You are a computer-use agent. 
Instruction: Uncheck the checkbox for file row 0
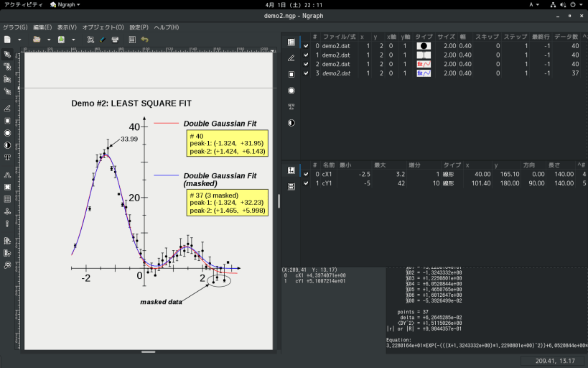tap(306, 46)
